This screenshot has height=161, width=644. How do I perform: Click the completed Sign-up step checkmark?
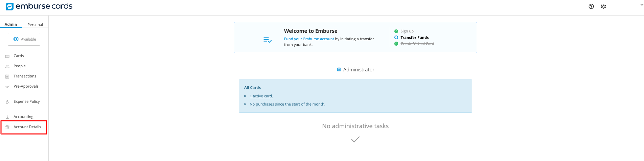tap(396, 31)
